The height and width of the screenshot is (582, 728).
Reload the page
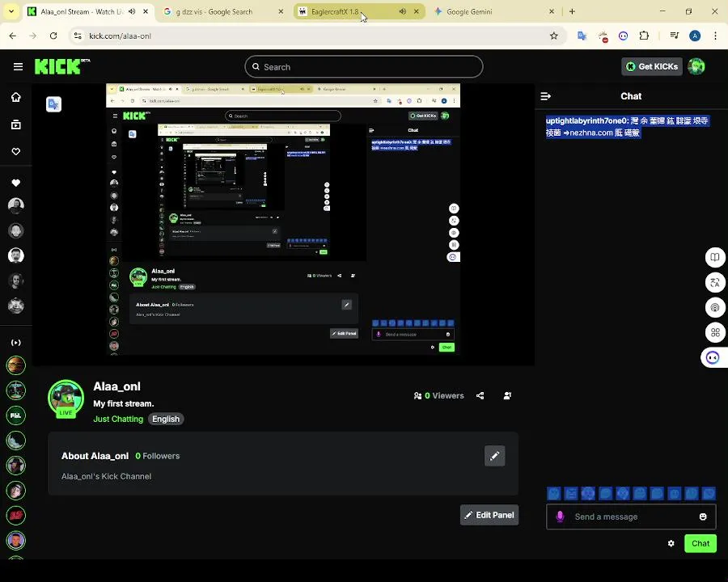pyautogui.click(x=53, y=36)
